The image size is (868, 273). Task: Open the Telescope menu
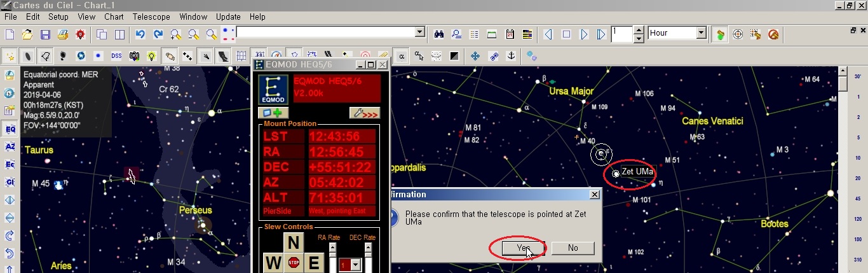click(151, 17)
